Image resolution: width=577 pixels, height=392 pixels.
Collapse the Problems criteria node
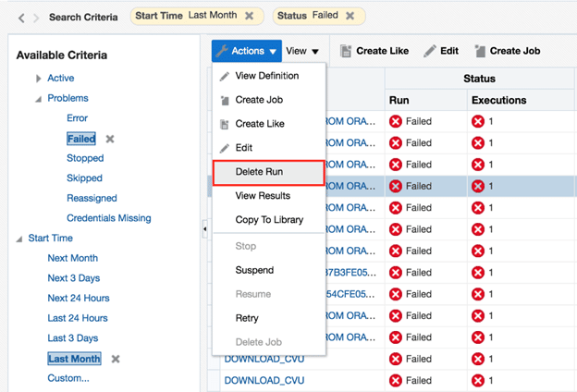(38, 99)
